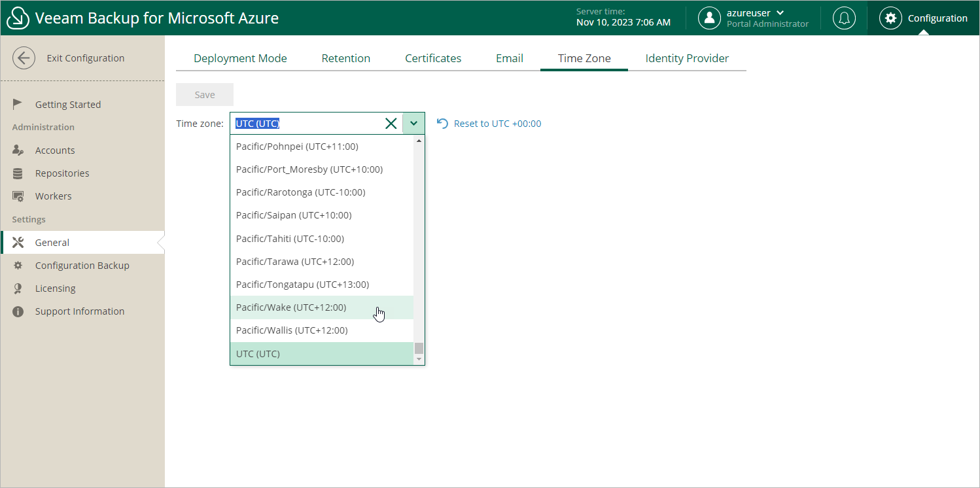Click the Getting Started flag icon
Image resolution: width=980 pixels, height=488 pixels.
18,104
